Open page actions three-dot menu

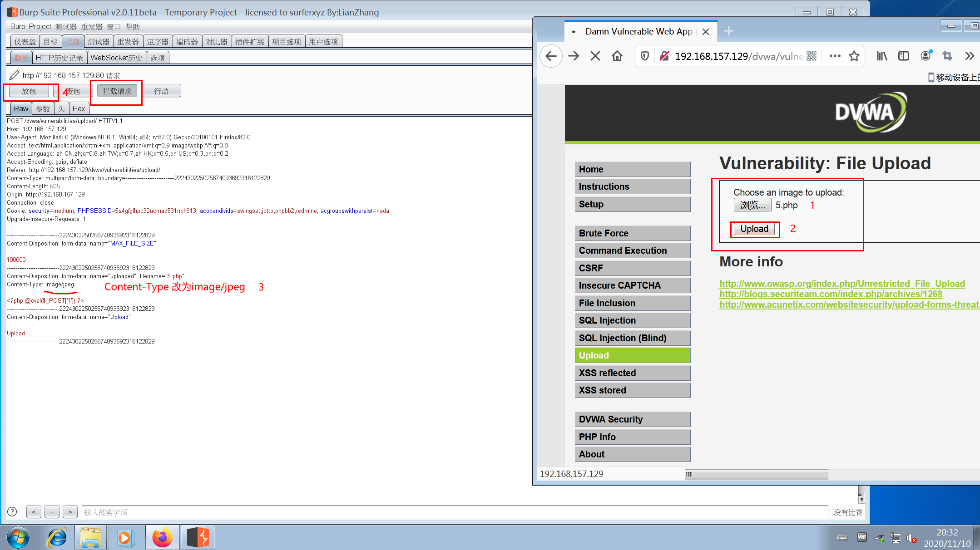pyautogui.click(x=835, y=56)
